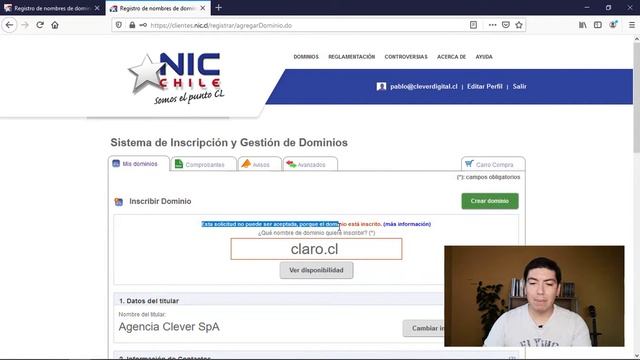Screen dimensions: 640x360
Task: Click the pablo@cleverdigital.cl account link
Action: pyautogui.click(x=424, y=87)
